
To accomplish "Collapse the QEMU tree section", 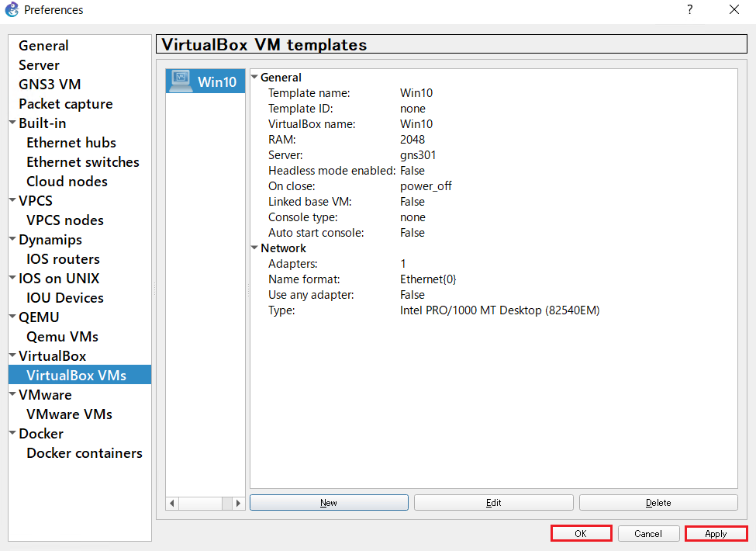I will point(13,317).
